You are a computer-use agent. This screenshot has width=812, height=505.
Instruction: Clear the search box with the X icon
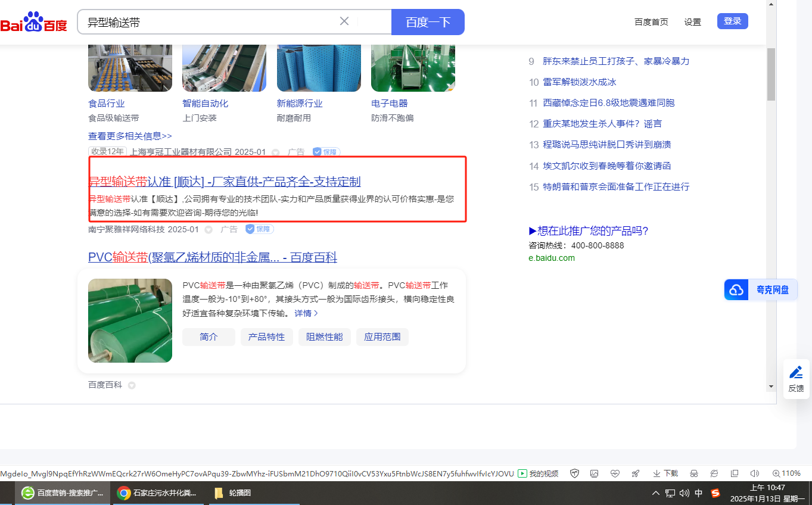[344, 21]
